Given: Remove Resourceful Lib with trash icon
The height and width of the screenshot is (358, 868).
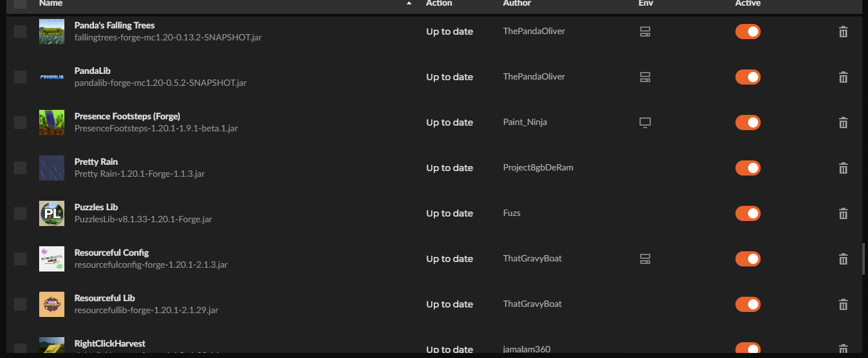Looking at the screenshot, I should [843, 304].
